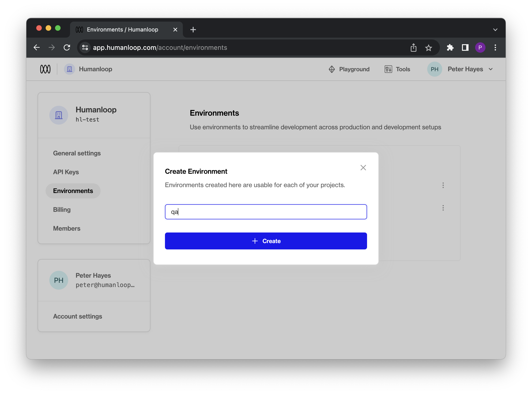
Task: Click the hl-test organization slug
Action: tap(87, 120)
